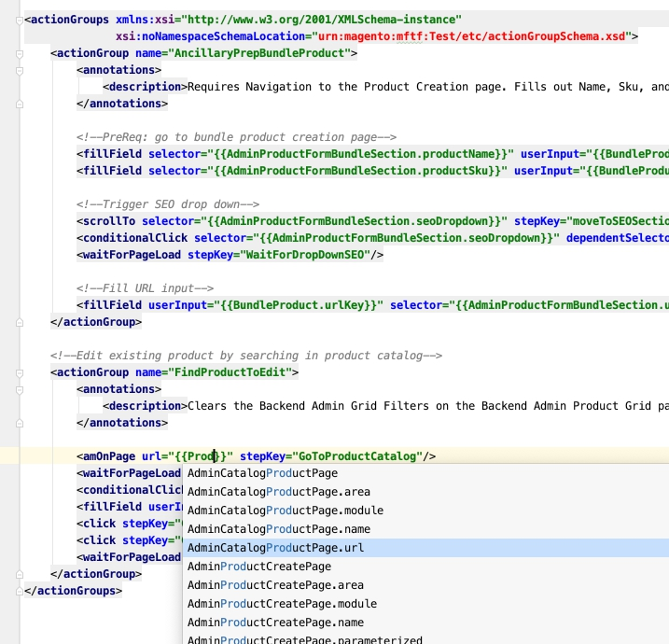The width and height of the screenshot is (669, 644).
Task: Click the "FindProductToEdit" name value
Action: pos(230,372)
